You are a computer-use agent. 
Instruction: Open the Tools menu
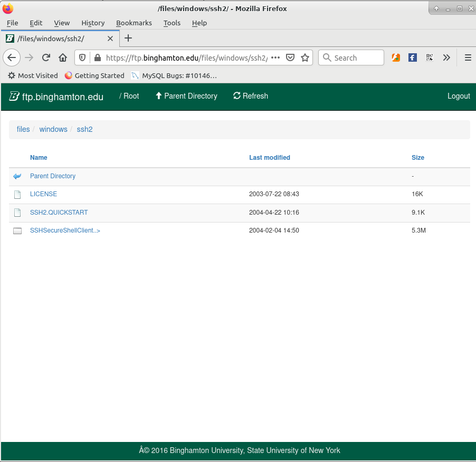pyautogui.click(x=172, y=23)
